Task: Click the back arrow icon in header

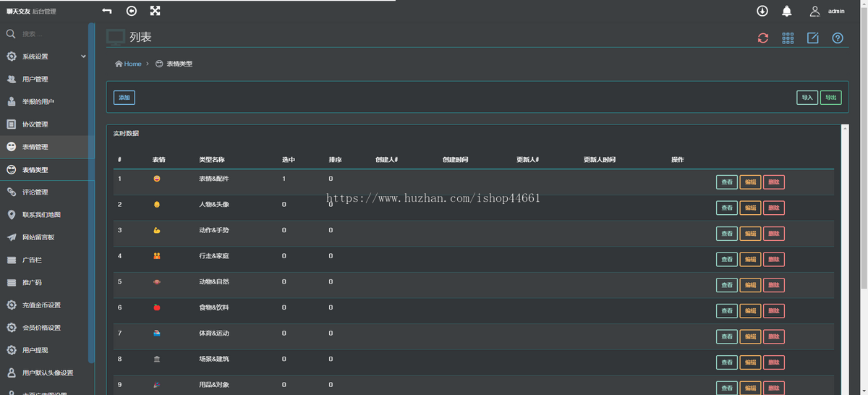Action: 107,11
